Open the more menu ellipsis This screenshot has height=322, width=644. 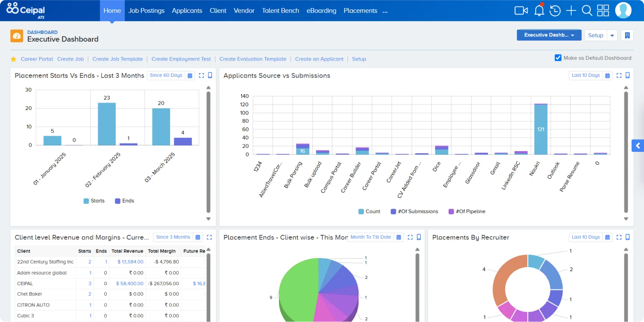click(385, 11)
